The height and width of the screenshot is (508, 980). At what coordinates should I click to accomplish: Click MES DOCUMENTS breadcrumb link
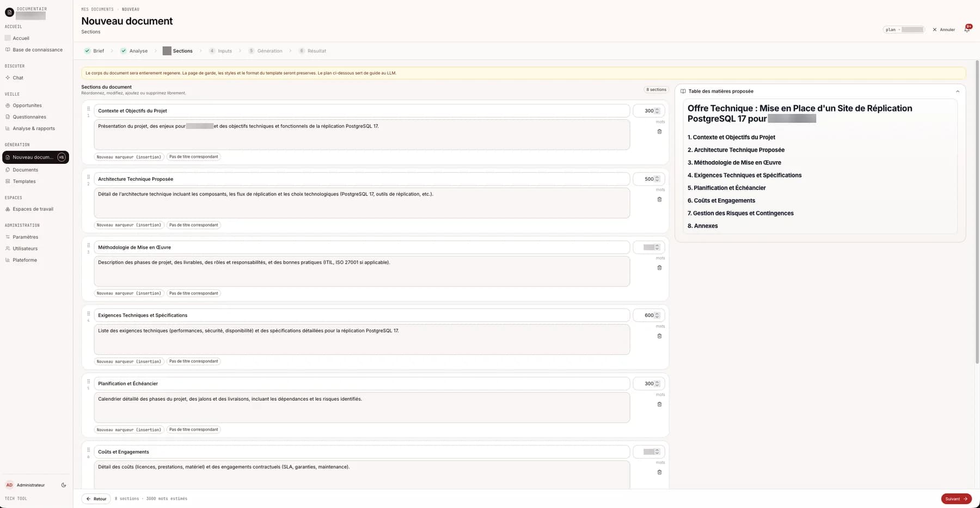(97, 9)
